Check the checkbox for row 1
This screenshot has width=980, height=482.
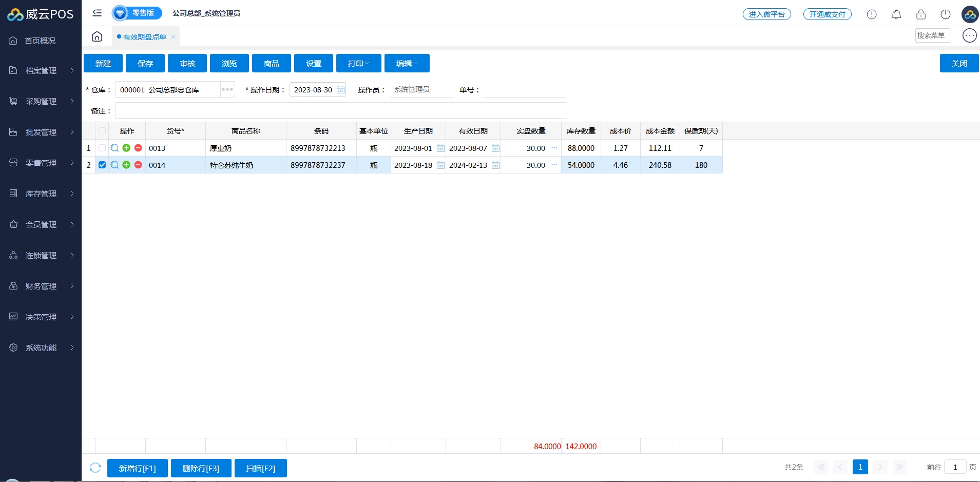pos(102,148)
